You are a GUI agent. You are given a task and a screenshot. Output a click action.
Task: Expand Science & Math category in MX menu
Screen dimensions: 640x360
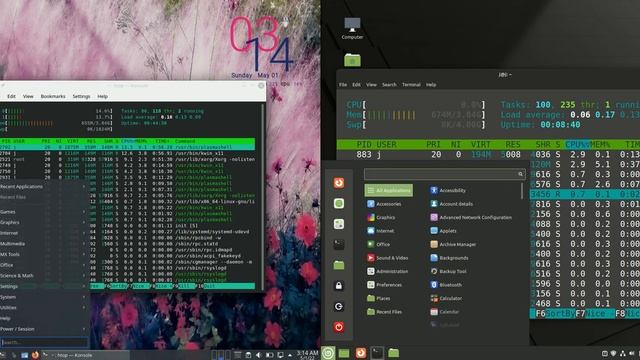pyautogui.click(x=44, y=276)
